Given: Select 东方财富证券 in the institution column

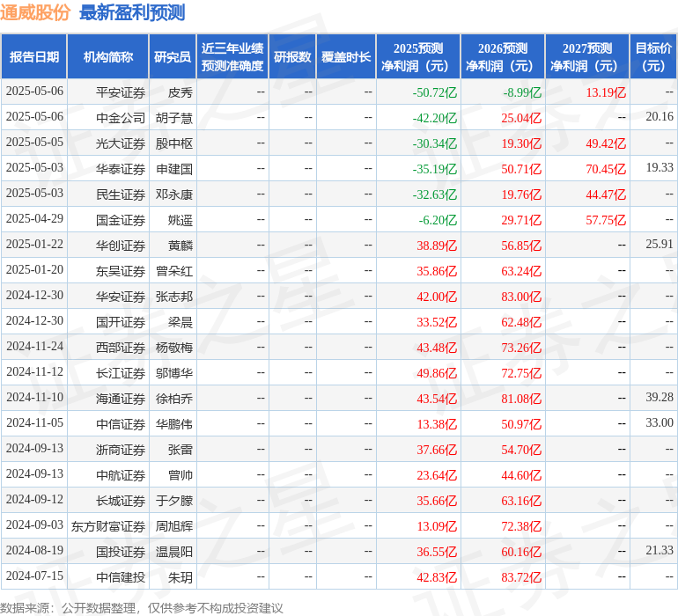Looking at the screenshot, I should coord(108,525).
